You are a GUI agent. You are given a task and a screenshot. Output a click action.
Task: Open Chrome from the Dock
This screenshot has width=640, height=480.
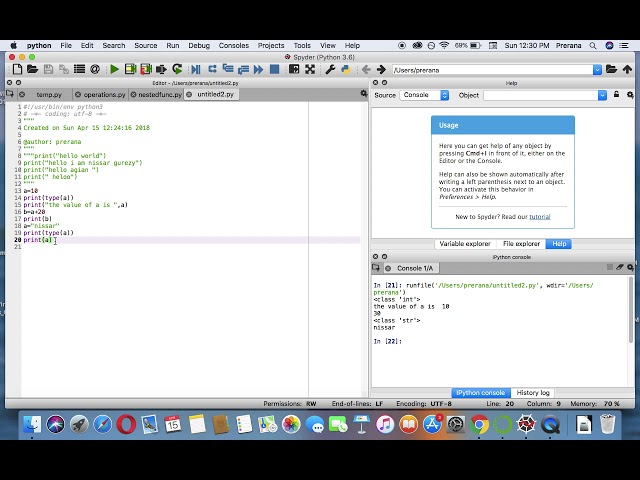point(479,424)
